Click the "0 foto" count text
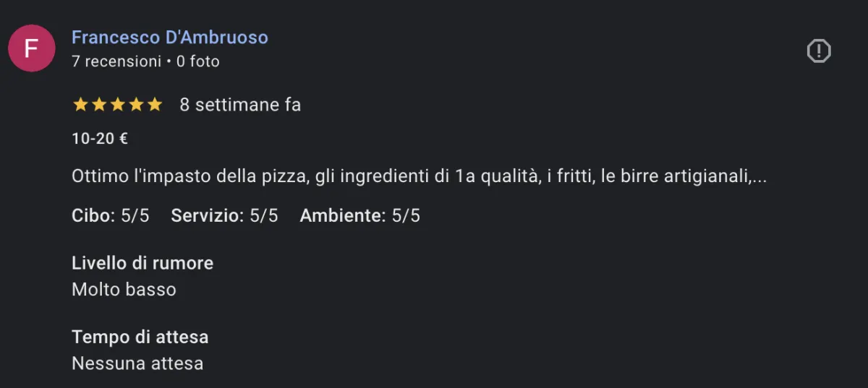The height and width of the screenshot is (388, 868). point(198,61)
